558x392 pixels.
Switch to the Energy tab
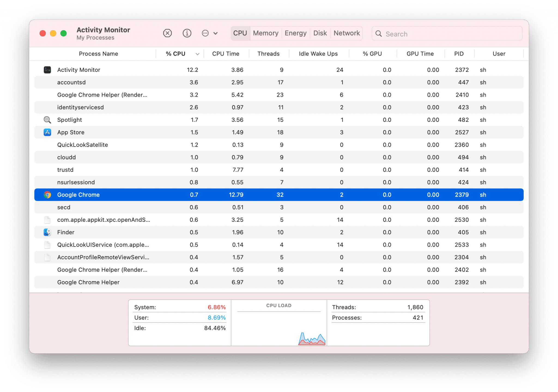coord(296,33)
